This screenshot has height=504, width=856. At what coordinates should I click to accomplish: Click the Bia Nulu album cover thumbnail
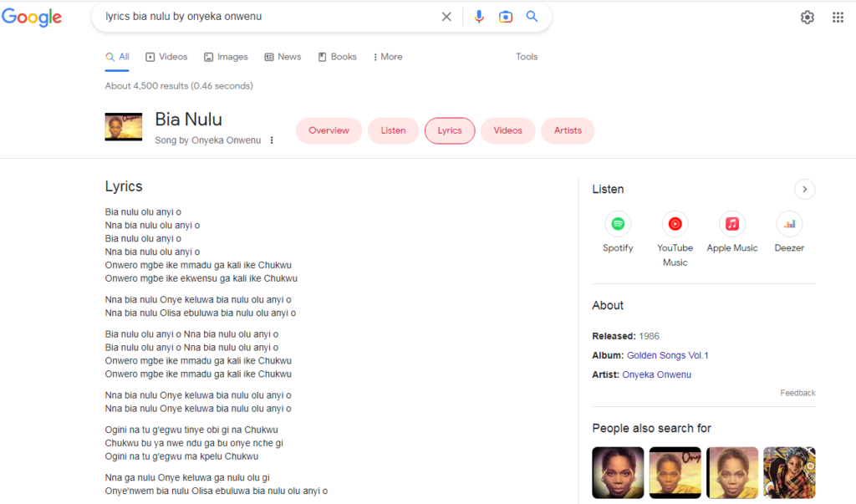(x=124, y=127)
